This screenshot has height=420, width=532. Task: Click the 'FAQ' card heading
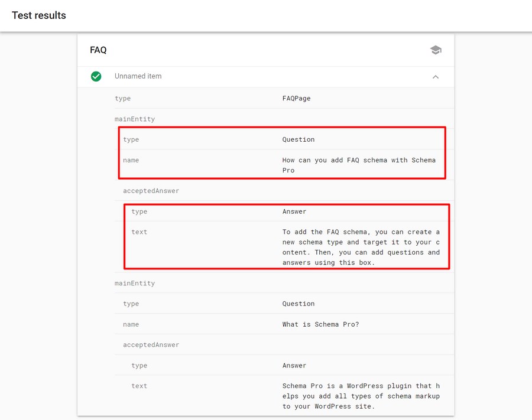tap(98, 50)
